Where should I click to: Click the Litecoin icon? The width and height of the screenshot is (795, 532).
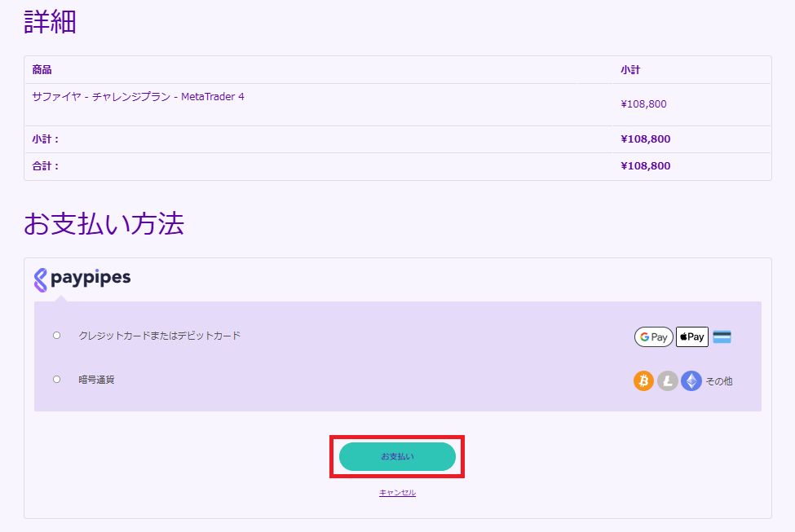coord(667,380)
